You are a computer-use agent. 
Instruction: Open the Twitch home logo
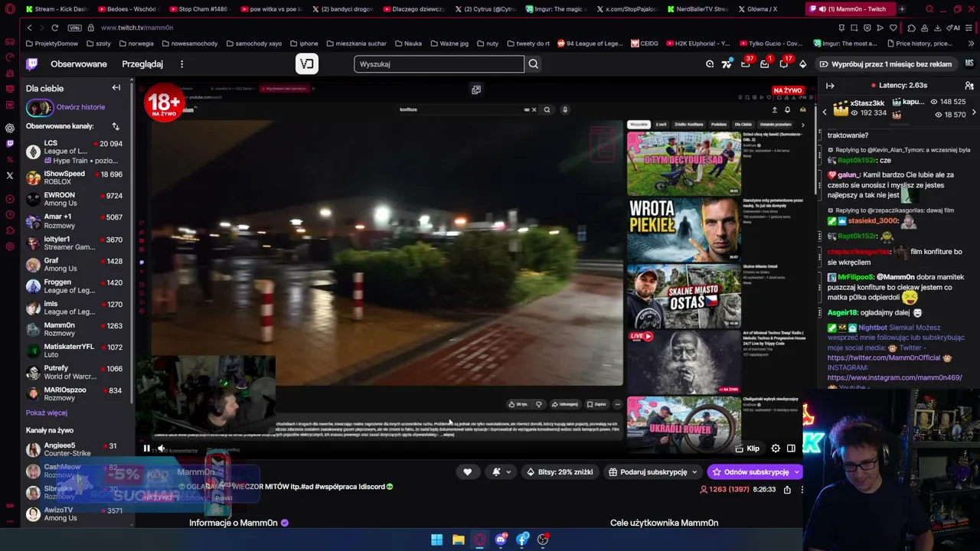pos(32,64)
